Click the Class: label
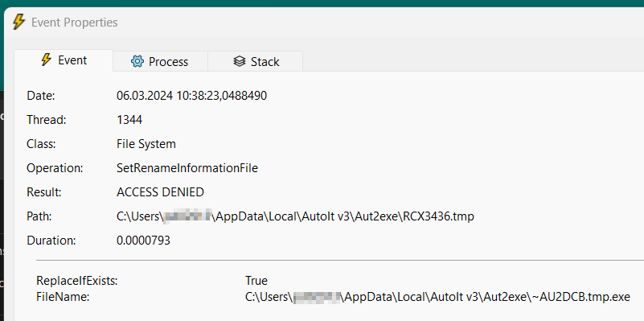644x321 pixels. (x=41, y=144)
